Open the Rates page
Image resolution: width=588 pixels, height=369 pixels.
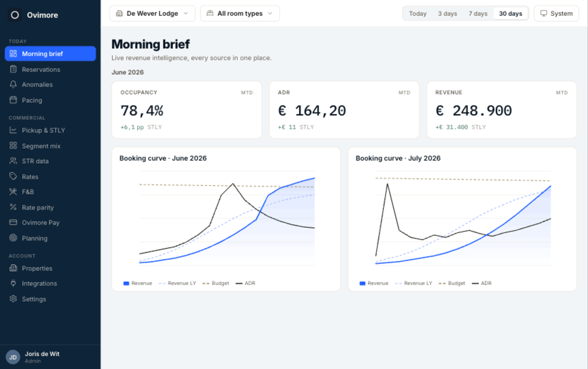point(50,176)
